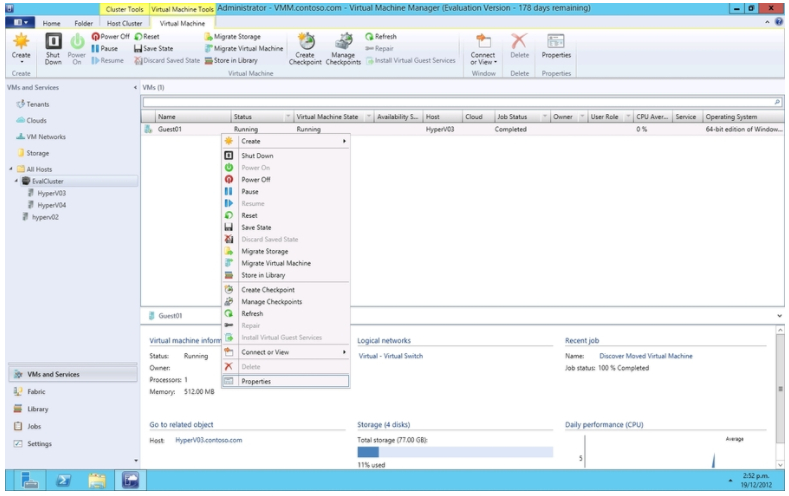Show hidden icons in the system tray

coord(730,480)
